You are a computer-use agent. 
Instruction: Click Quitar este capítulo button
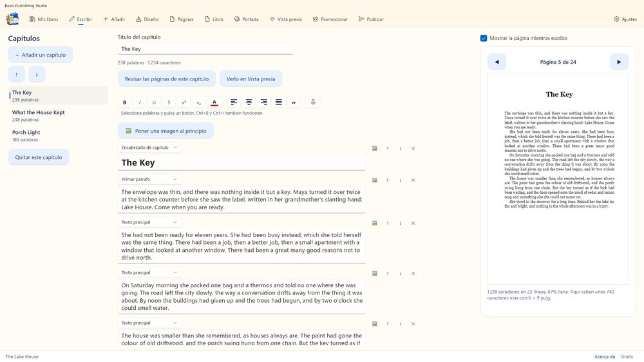pos(39,157)
